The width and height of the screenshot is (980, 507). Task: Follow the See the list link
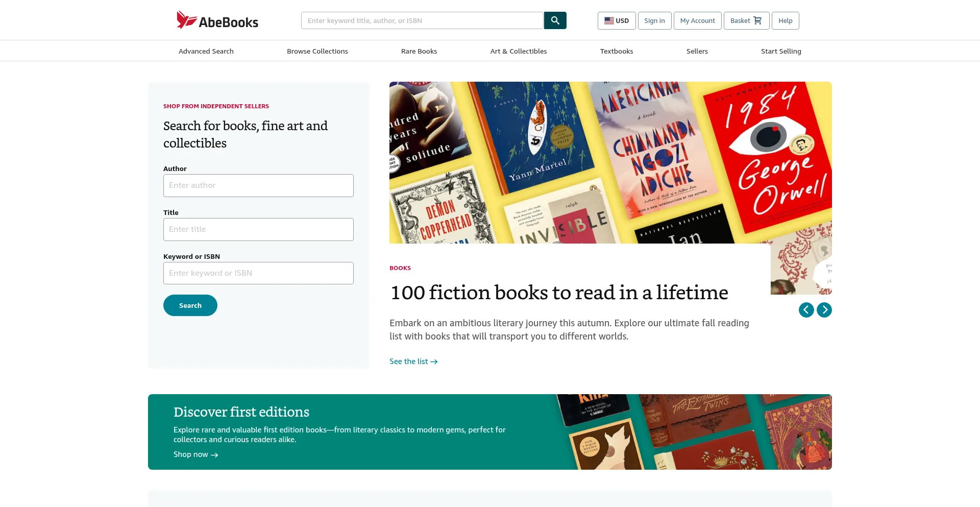click(413, 361)
